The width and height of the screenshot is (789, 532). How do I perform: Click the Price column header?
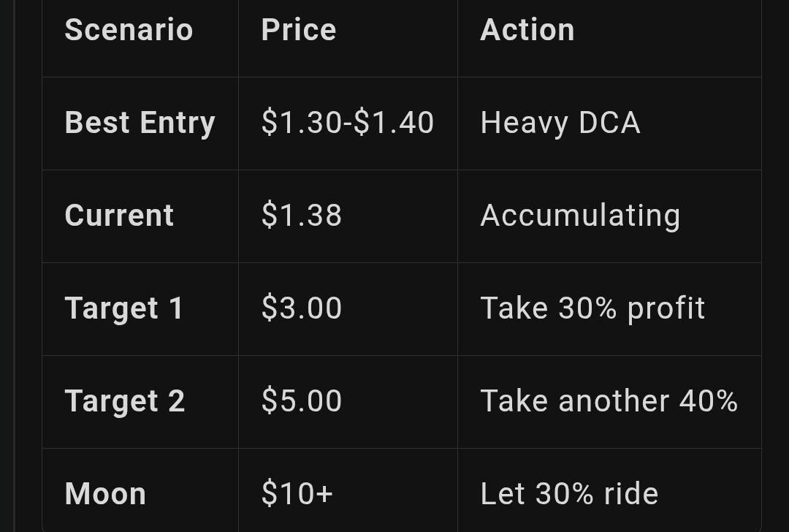pos(299,31)
